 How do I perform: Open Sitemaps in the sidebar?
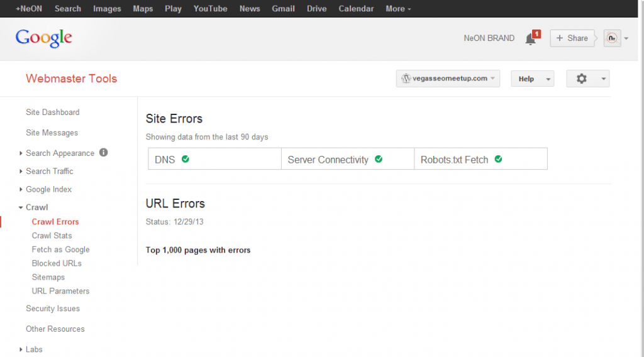point(48,277)
